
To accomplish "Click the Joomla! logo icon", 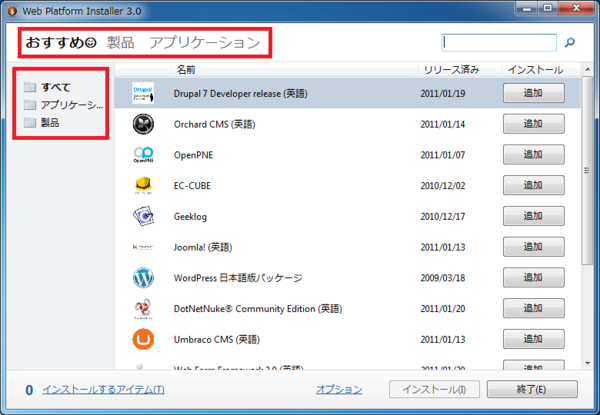I will click(143, 247).
